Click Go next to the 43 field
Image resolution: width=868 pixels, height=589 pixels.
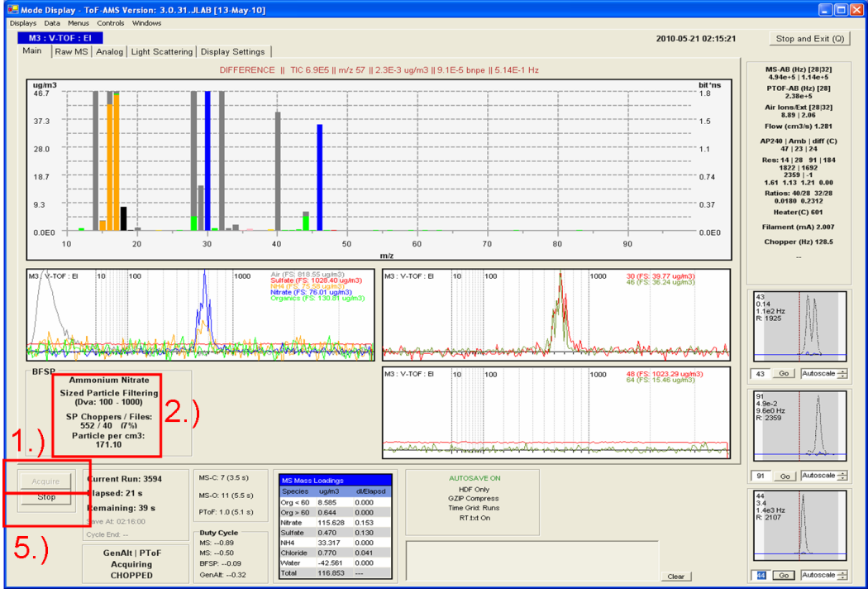(783, 374)
